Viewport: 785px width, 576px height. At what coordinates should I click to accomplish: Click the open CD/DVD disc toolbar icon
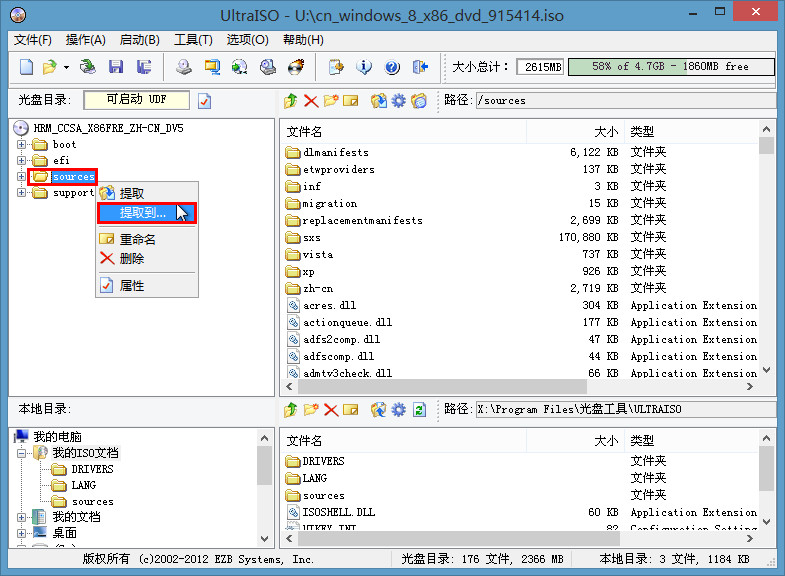[88, 67]
